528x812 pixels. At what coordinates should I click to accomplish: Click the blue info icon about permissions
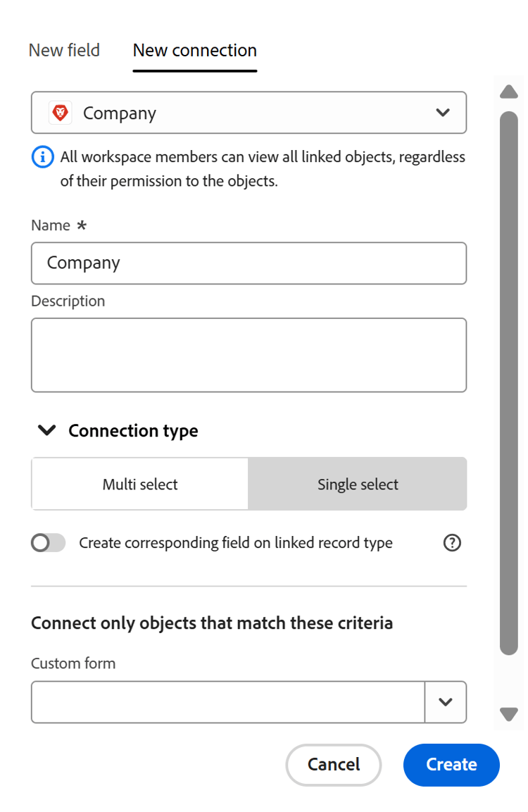(x=42, y=157)
